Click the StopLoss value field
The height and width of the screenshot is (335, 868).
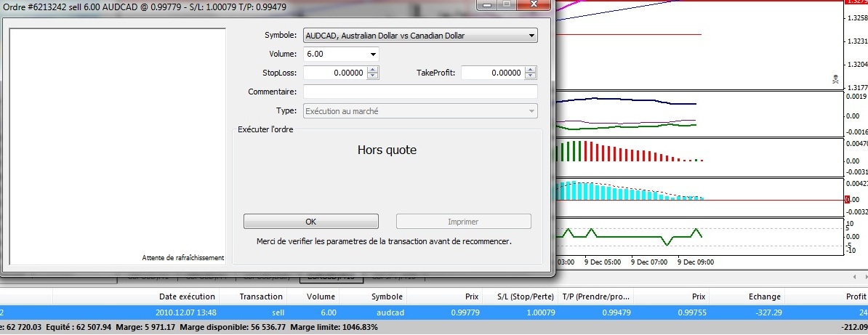tap(335, 73)
